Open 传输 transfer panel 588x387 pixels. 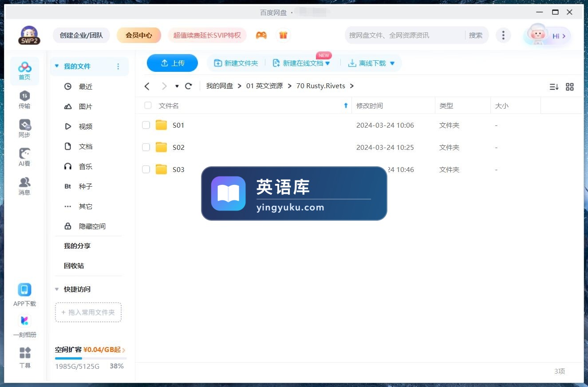pyautogui.click(x=24, y=100)
